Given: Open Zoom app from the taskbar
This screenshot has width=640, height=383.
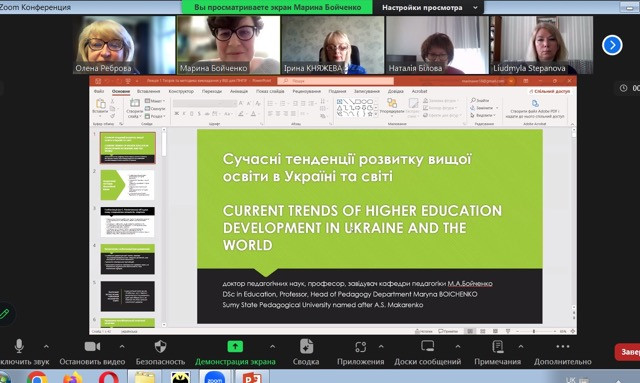Looking at the screenshot, I should [215, 377].
